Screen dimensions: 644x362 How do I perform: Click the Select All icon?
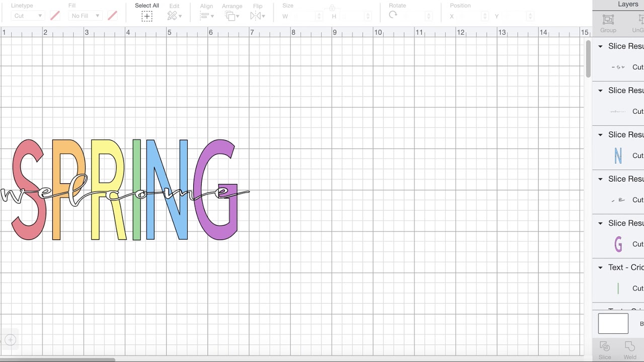click(147, 16)
